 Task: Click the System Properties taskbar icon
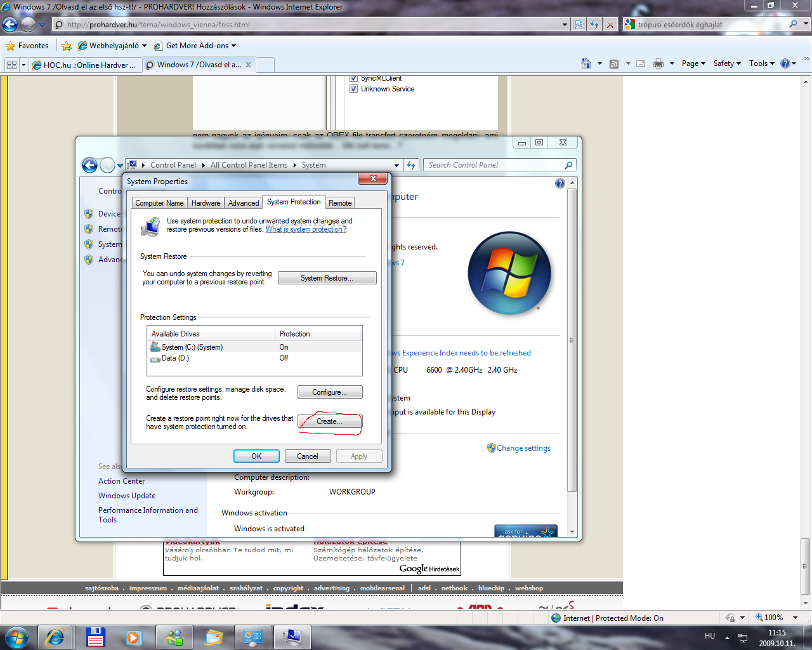pos(292,637)
